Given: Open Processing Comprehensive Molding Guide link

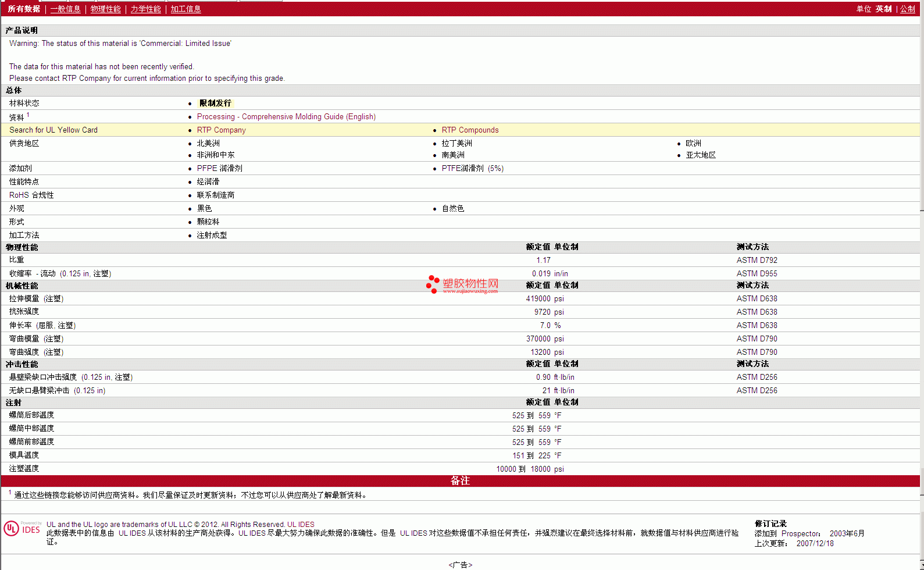Looking at the screenshot, I should pos(286,117).
